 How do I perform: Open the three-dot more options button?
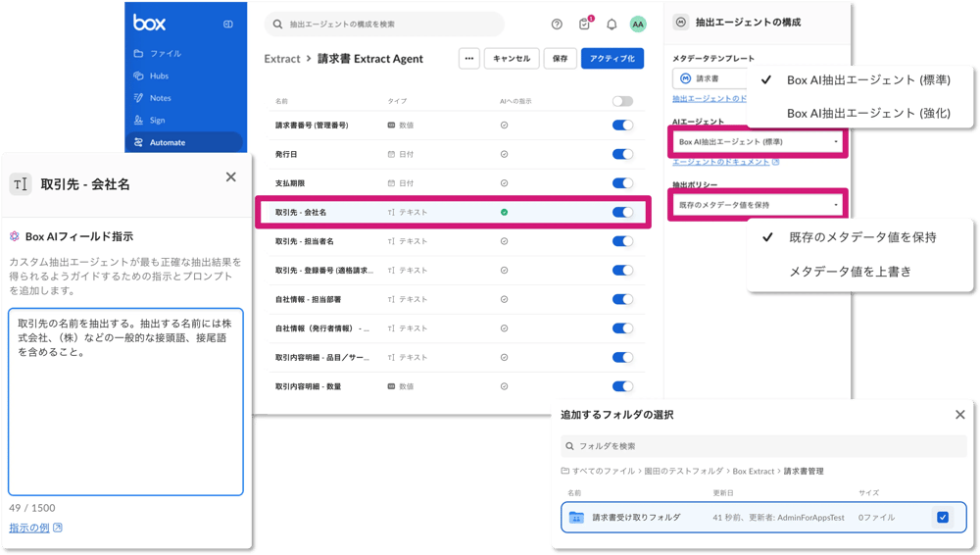coord(469,59)
